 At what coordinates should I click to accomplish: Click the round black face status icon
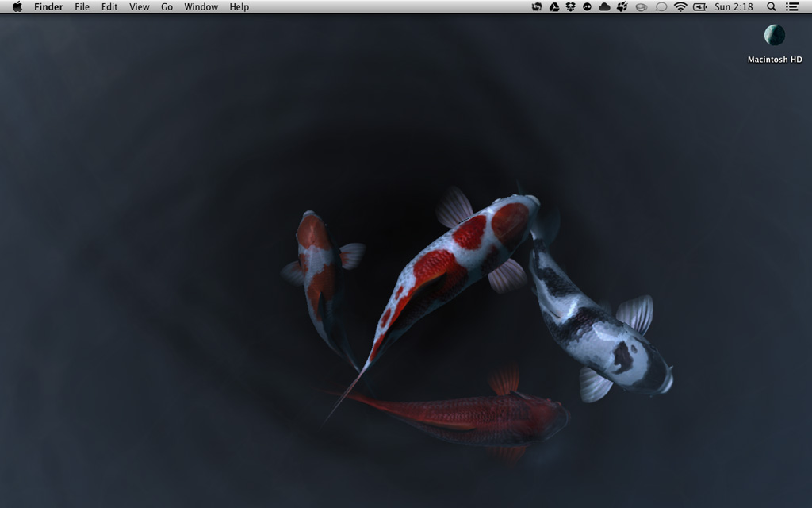pos(587,7)
